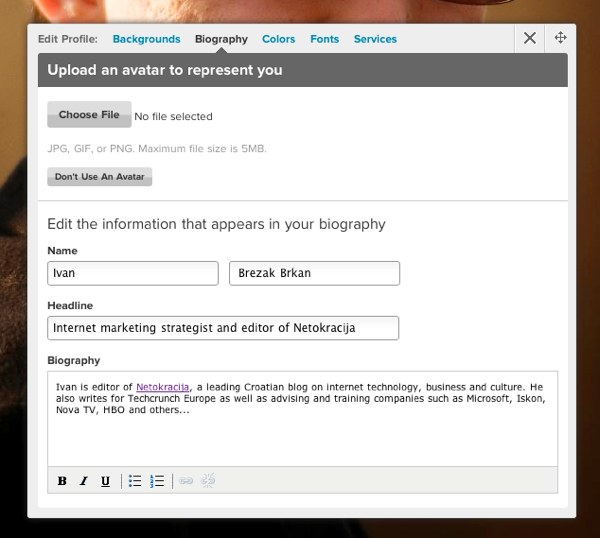This screenshot has width=600, height=538.
Task: Click into the Headline input field
Action: tap(223, 328)
